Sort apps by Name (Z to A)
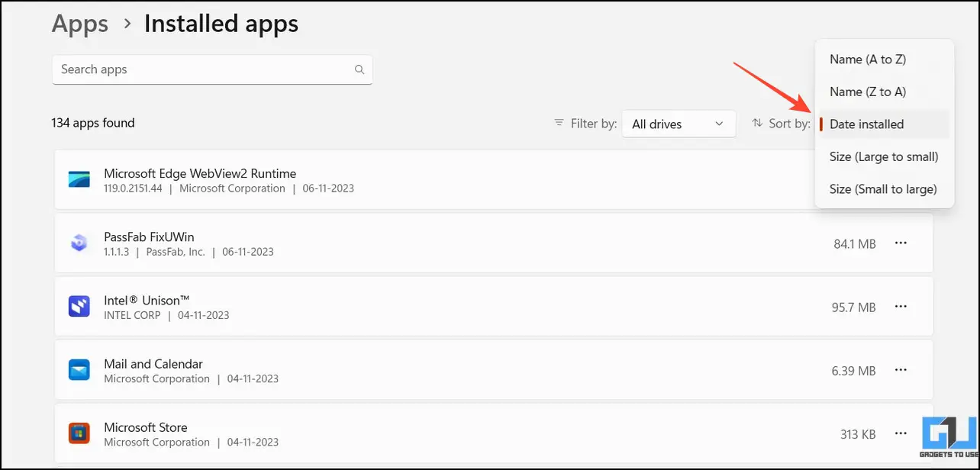980x470 pixels. tap(885, 92)
